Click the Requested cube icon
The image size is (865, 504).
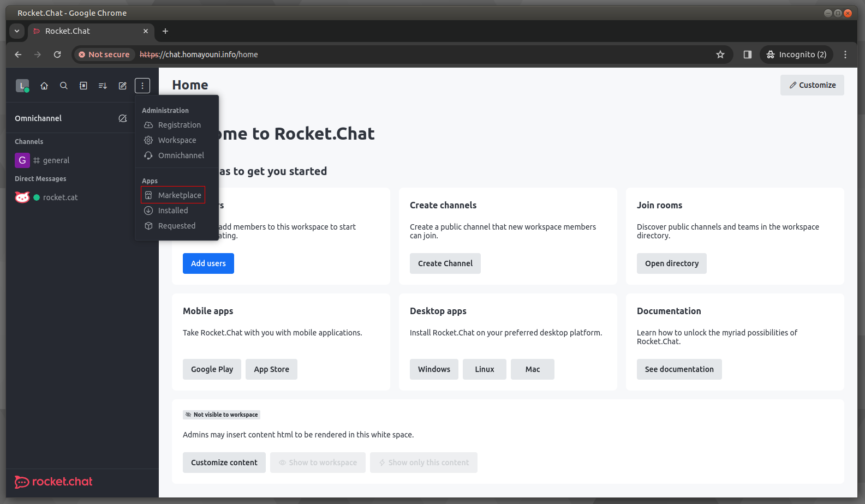148,226
